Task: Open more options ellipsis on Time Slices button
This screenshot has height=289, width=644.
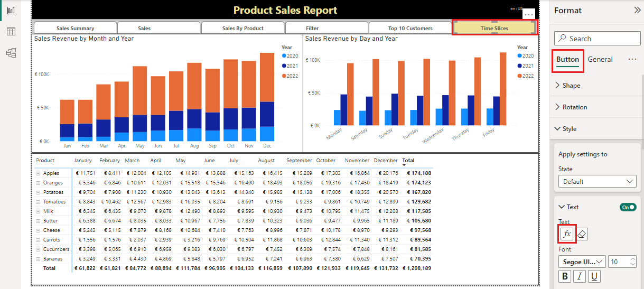Action: click(x=529, y=15)
